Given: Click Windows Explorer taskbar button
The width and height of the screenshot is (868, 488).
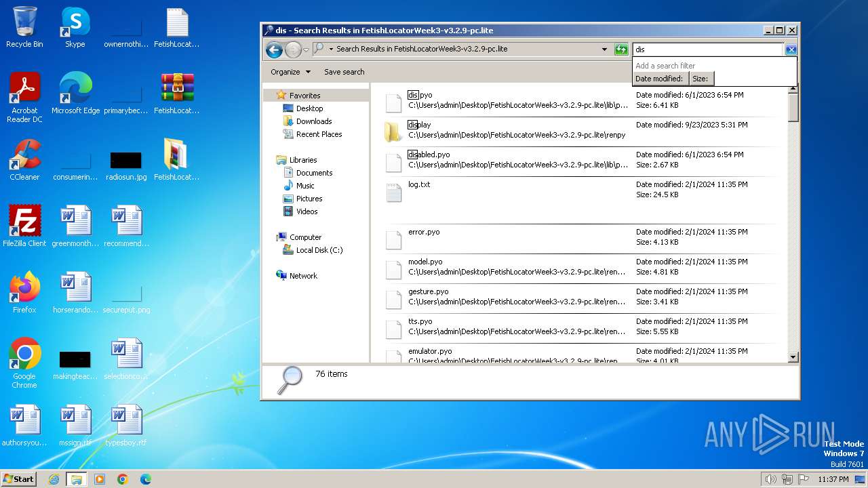Looking at the screenshot, I should 77,479.
